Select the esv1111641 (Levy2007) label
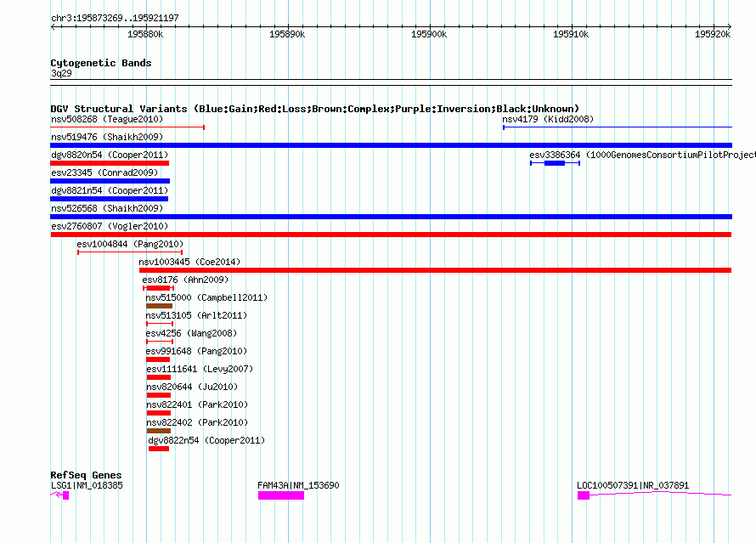Image resolution: width=756 pixels, height=543 pixels. coord(200,369)
